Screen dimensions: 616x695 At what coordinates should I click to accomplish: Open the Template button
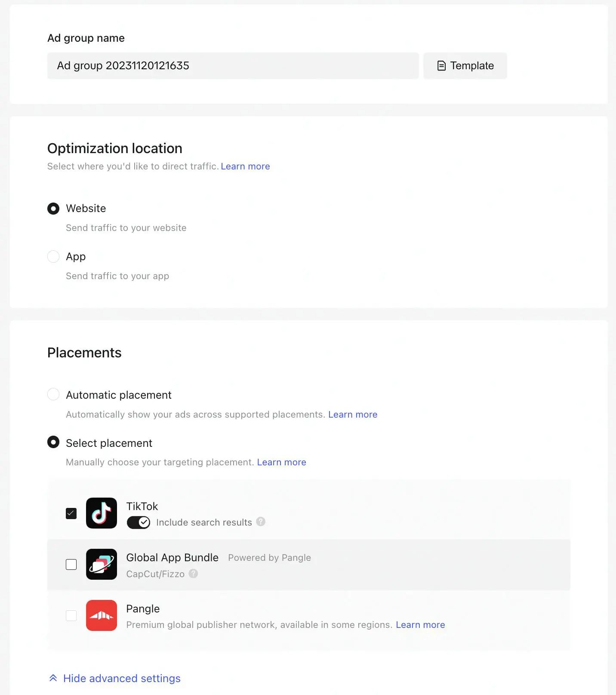[465, 66]
